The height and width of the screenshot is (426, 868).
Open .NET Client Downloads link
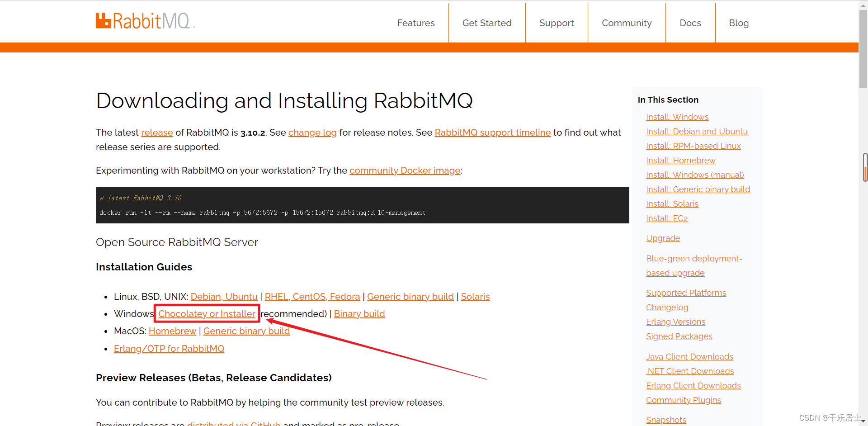pyautogui.click(x=690, y=371)
